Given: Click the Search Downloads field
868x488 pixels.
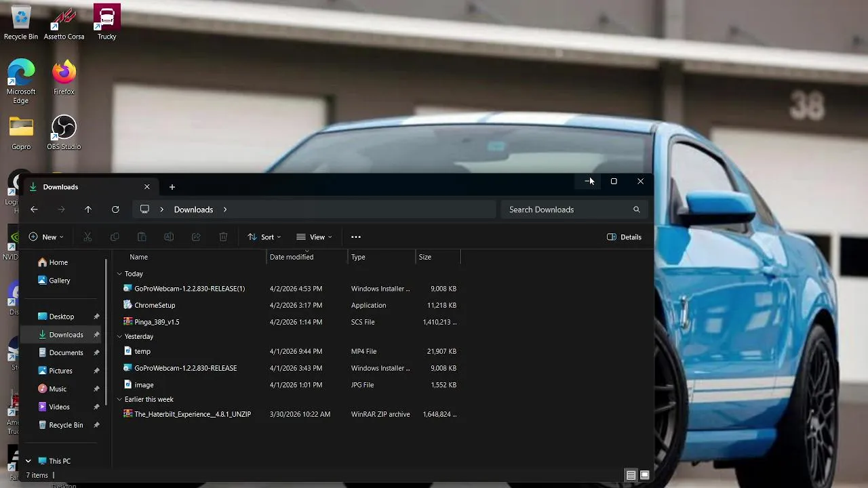Looking at the screenshot, I should point(574,209).
